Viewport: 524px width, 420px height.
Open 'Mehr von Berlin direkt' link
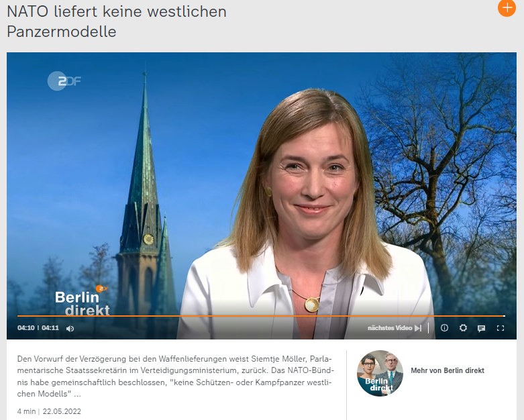pos(447,370)
